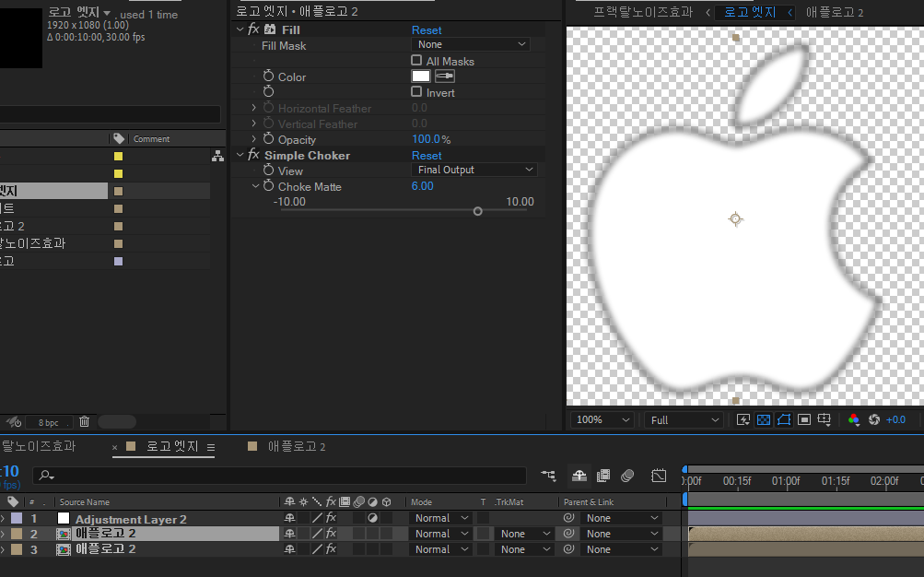Open grid and guide options icon
The image size is (924, 577).
tap(824, 419)
